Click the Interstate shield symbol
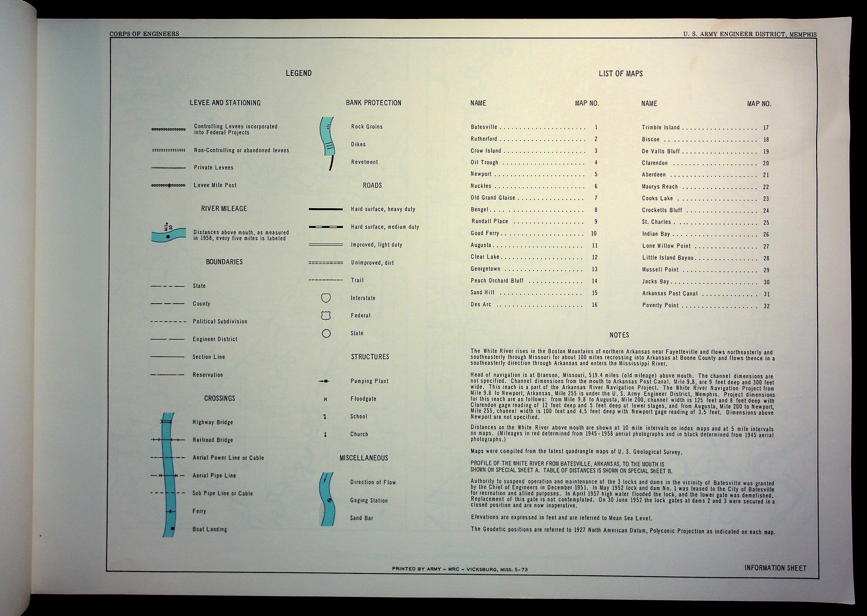Image resolution: width=867 pixels, height=616 pixels. pos(326,298)
